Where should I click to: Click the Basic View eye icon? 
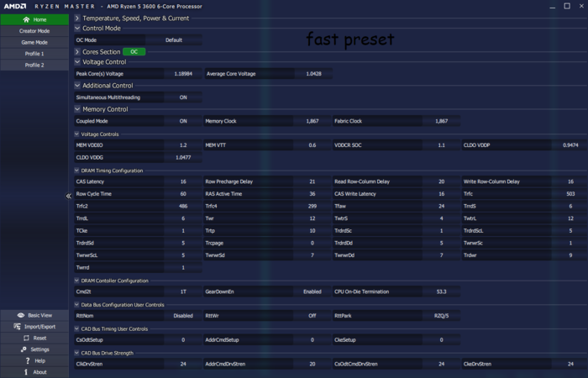coord(21,315)
